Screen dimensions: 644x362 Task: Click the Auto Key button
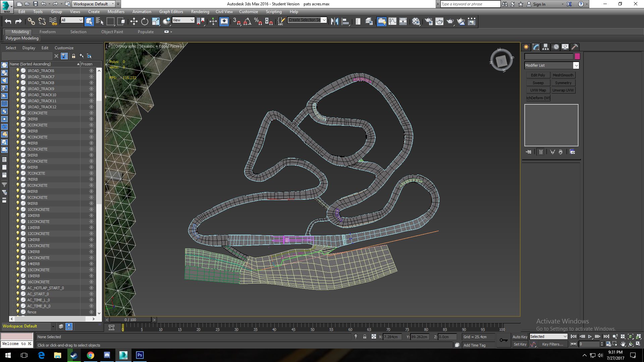pos(520,337)
